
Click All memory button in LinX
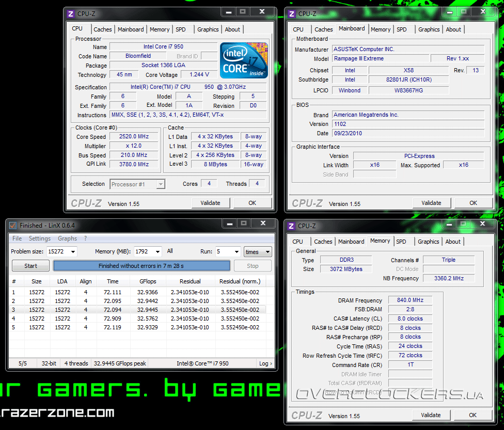(x=170, y=251)
